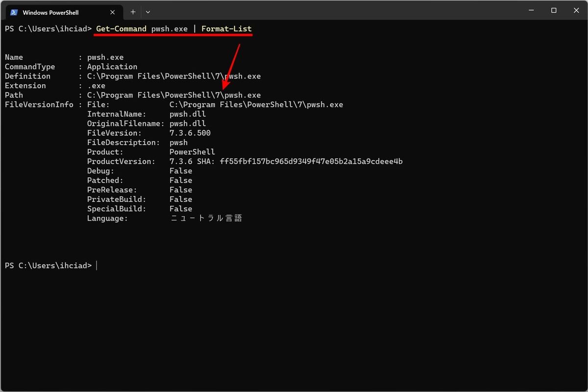Click FileVersion value '7.3.6.500'
The image size is (588, 392).
click(190, 133)
